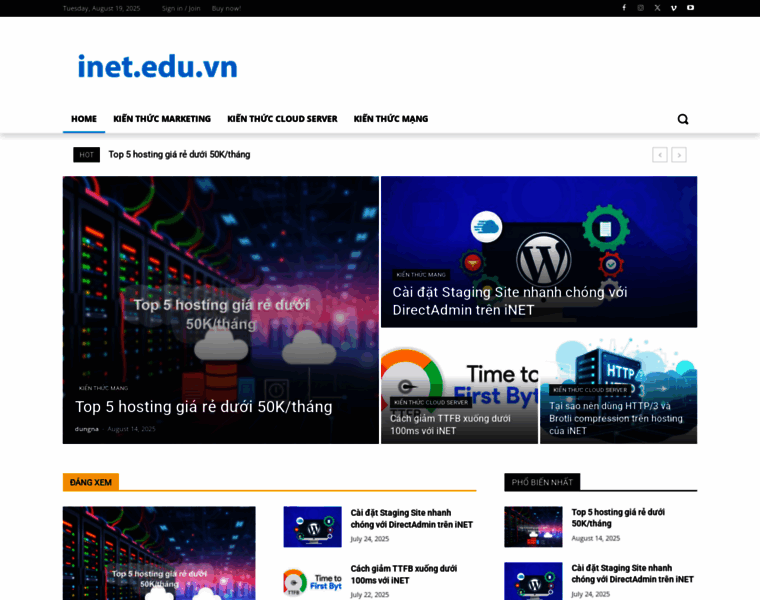Click the Sign in / Join link

click(181, 8)
